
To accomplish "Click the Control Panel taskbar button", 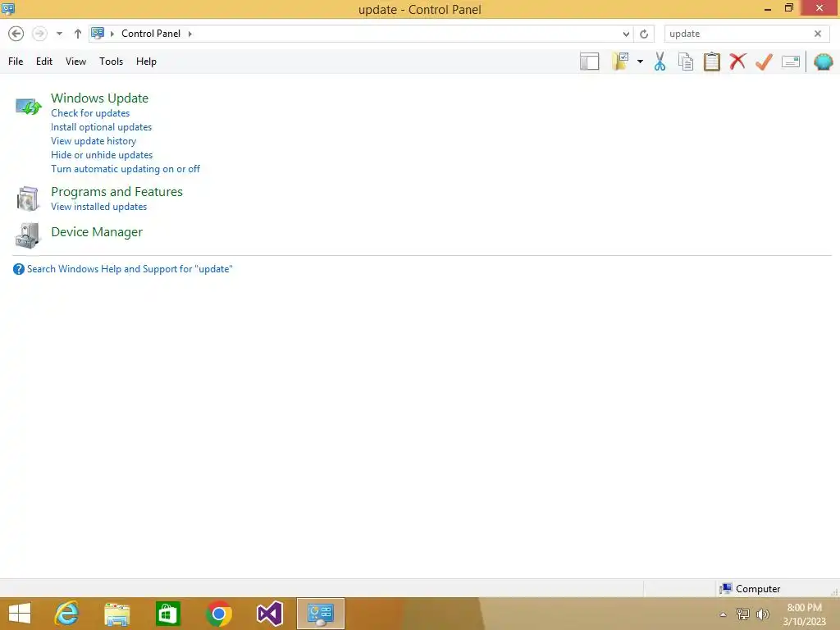I will point(321,614).
